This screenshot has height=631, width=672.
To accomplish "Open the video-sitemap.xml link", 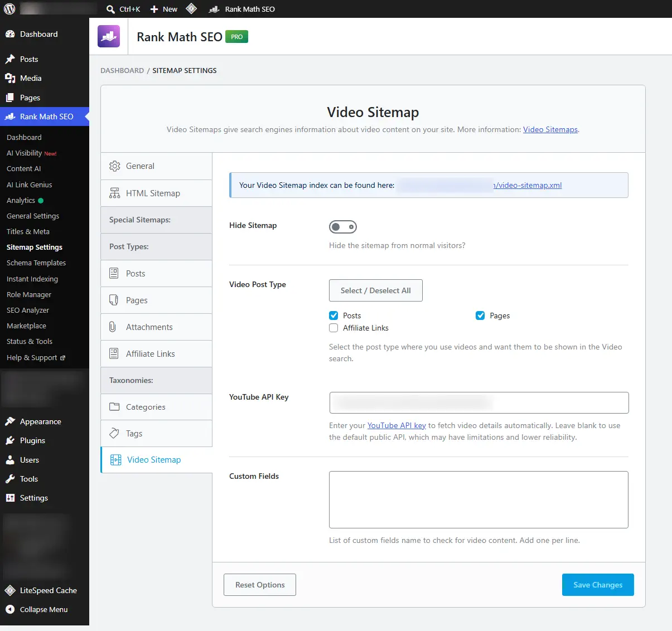I will click(528, 185).
